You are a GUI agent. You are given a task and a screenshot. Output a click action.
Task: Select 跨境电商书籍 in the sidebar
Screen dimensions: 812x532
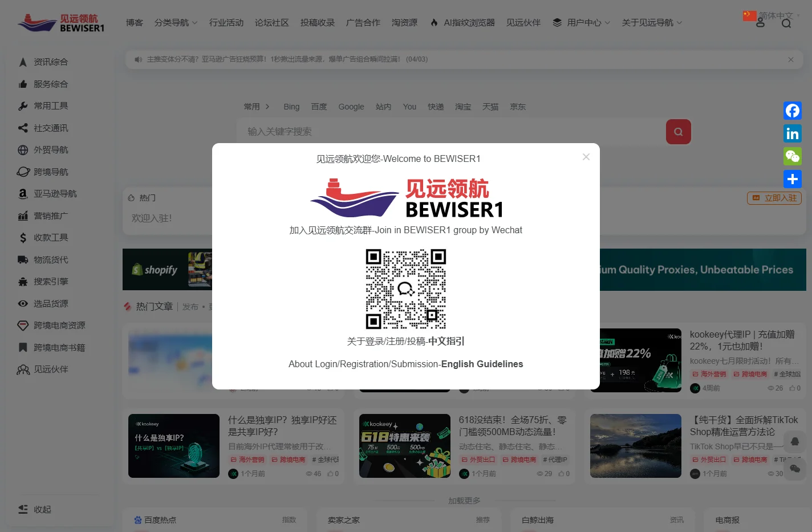tap(60, 347)
